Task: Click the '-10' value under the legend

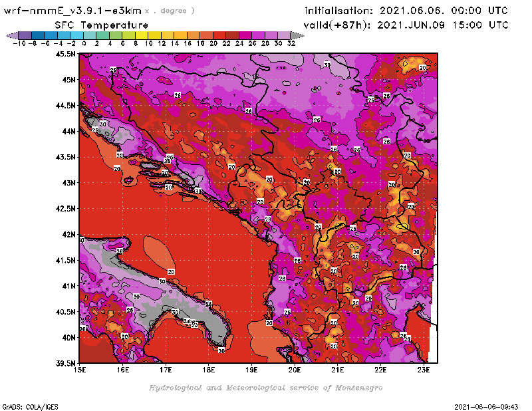Action: pos(19,43)
